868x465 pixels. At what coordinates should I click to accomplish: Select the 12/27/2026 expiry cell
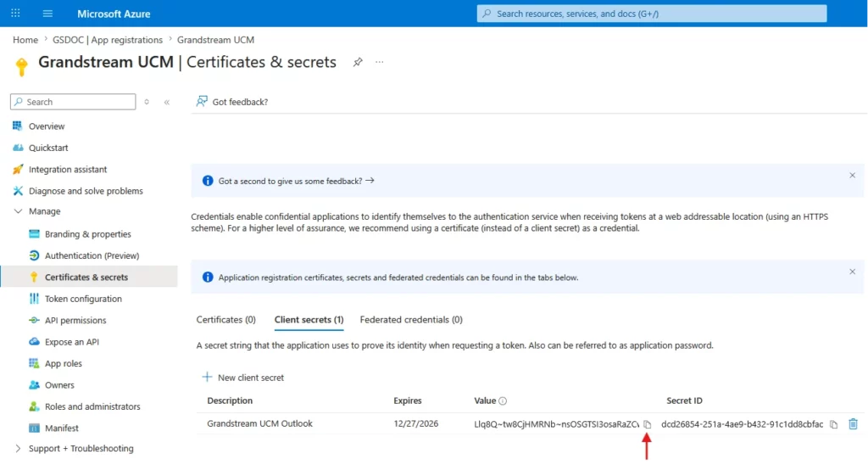[415, 424]
